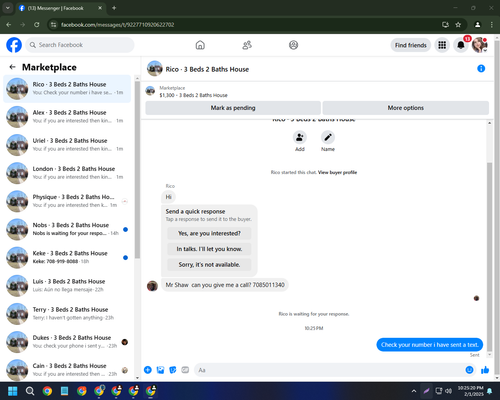Add people to the chat
Viewport: 500px width, 400px height.
300,137
